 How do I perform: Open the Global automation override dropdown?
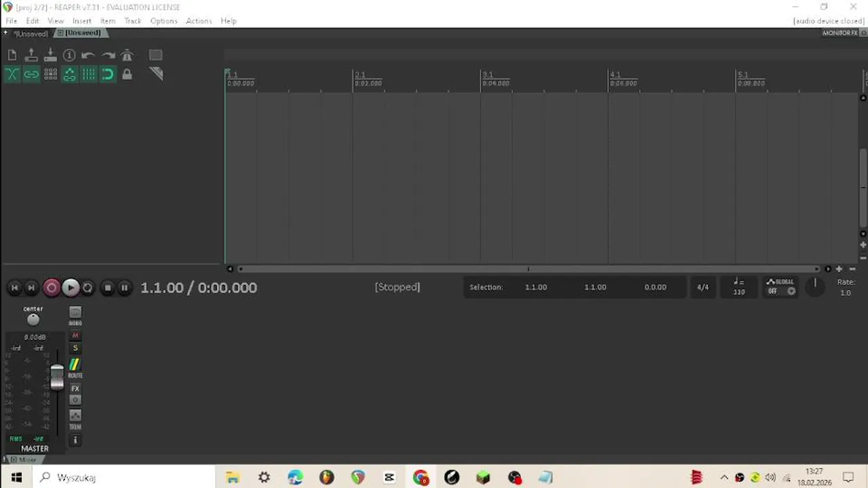click(x=781, y=287)
